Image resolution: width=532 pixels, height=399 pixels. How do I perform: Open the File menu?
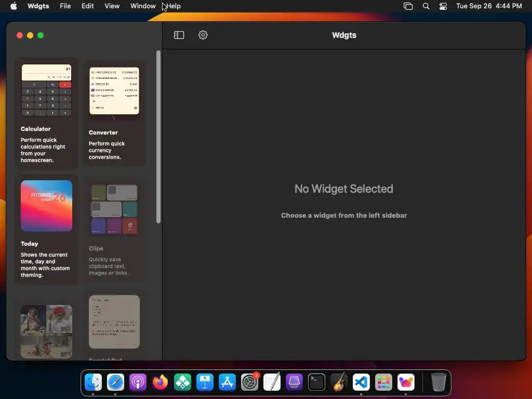[x=65, y=6]
